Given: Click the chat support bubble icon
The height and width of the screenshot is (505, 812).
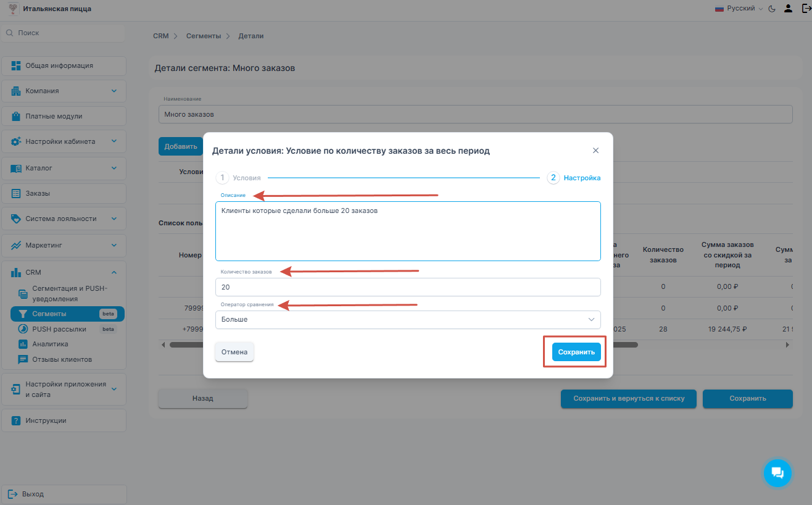Looking at the screenshot, I should point(777,473).
